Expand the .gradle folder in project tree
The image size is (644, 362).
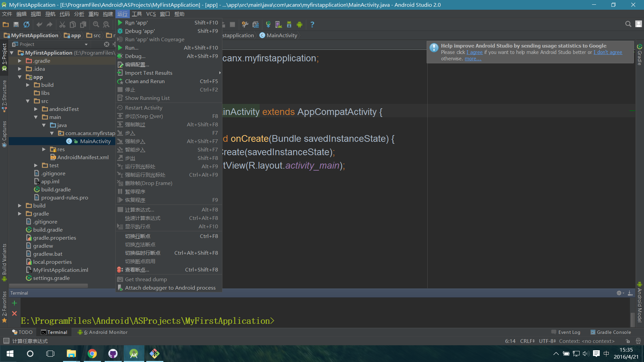(x=20, y=61)
